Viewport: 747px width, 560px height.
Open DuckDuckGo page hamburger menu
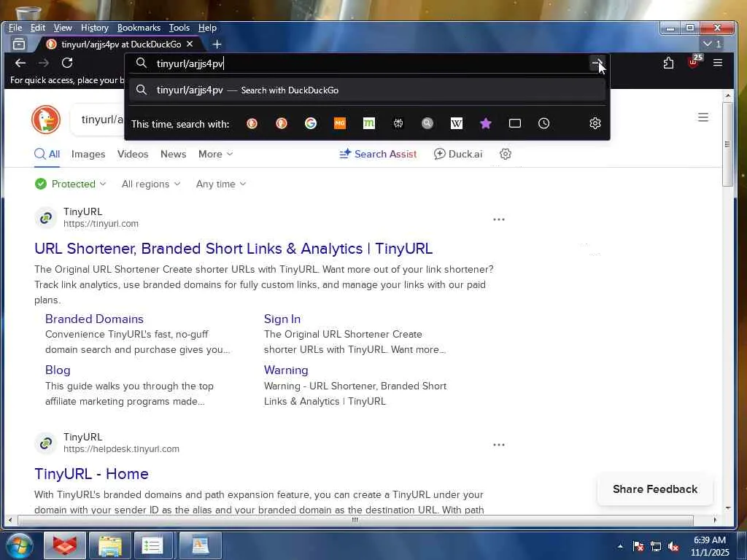click(703, 117)
